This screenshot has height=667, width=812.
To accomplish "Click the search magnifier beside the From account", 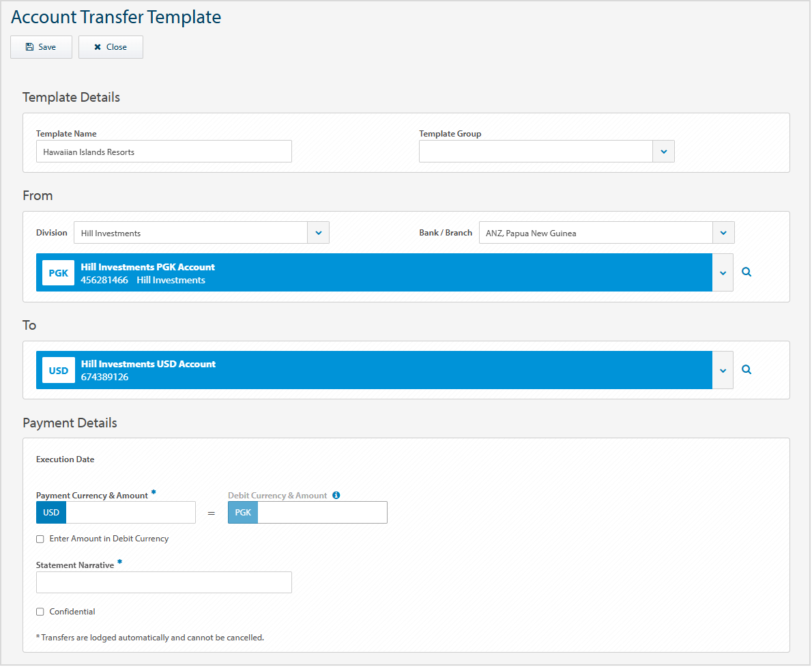I will tap(746, 272).
